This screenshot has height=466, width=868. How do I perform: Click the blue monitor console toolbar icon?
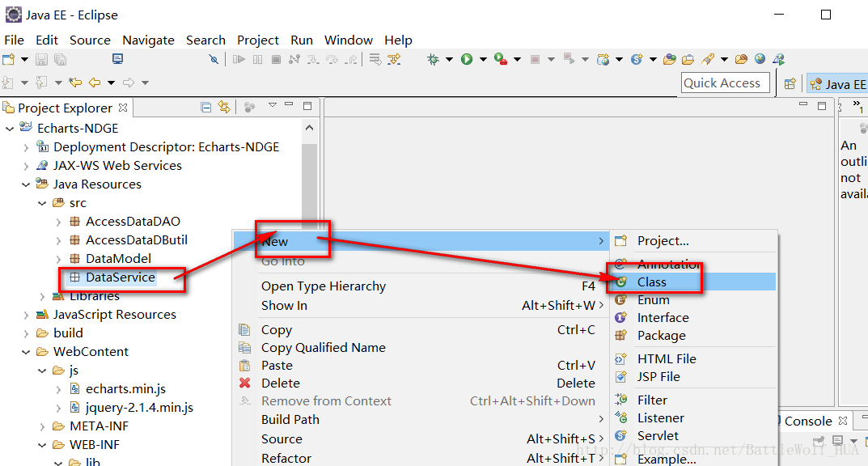click(117, 59)
